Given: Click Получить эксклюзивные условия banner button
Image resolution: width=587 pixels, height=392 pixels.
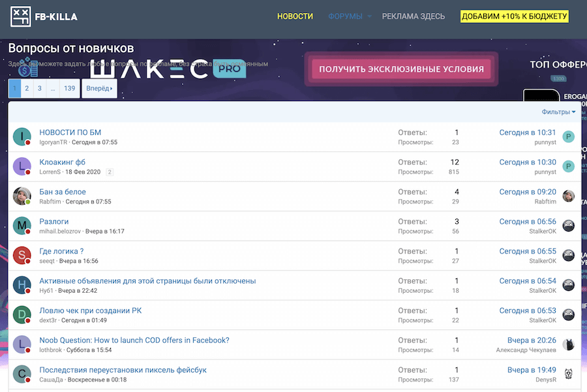Looking at the screenshot, I should [401, 69].
